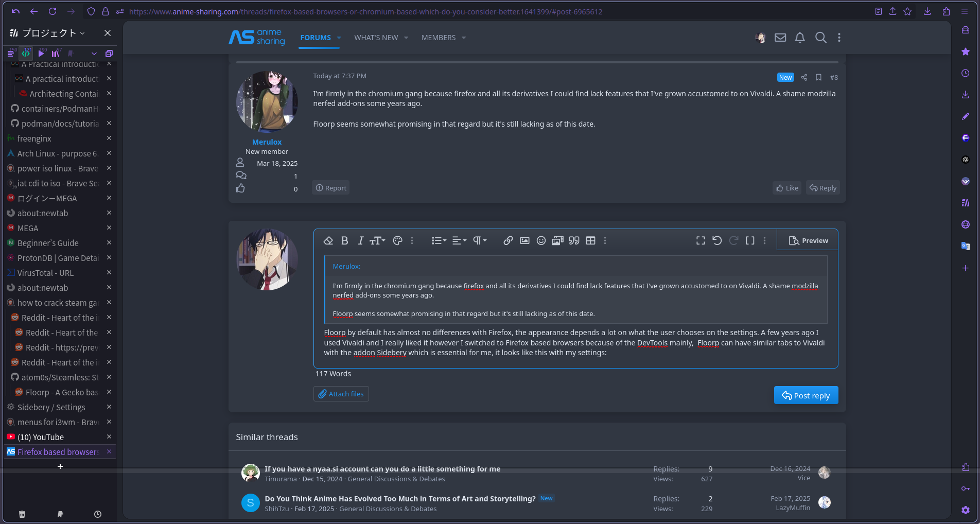Click the Media gallery icon in editor
Screen dimensions: 980x524
pos(557,240)
